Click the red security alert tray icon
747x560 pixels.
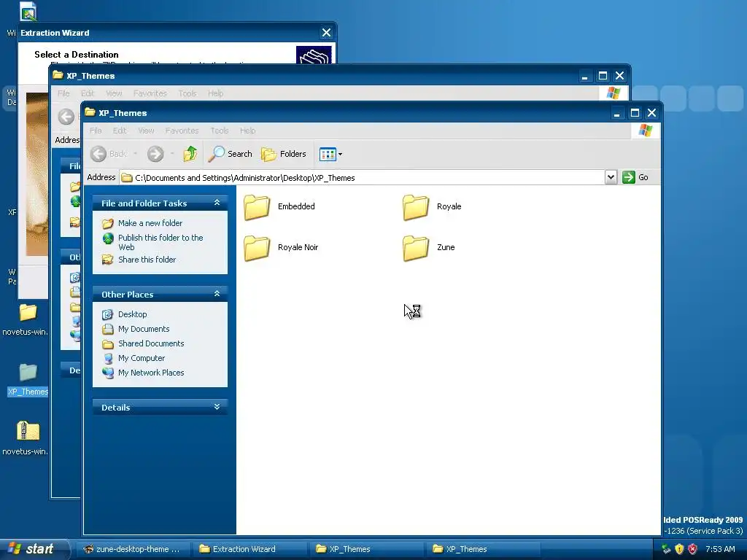coord(693,549)
